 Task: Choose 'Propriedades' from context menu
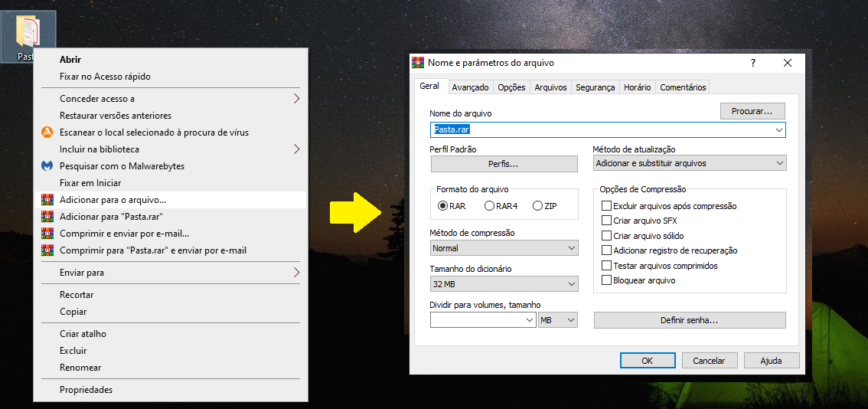(x=86, y=390)
